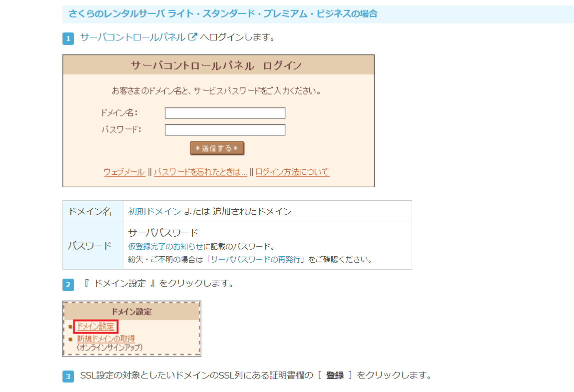Select the 追加されたドメイン text
Viewport: 574px width, 392px height.
[252, 212]
